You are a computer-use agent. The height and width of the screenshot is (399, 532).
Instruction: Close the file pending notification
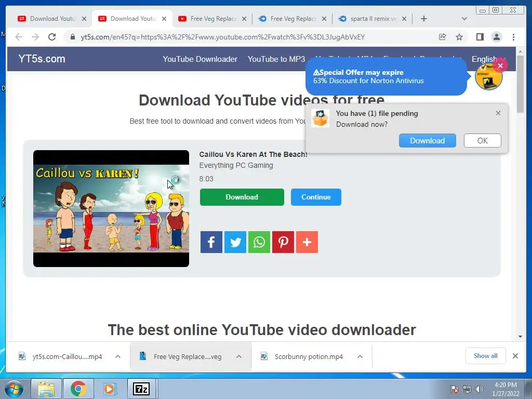(x=498, y=113)
